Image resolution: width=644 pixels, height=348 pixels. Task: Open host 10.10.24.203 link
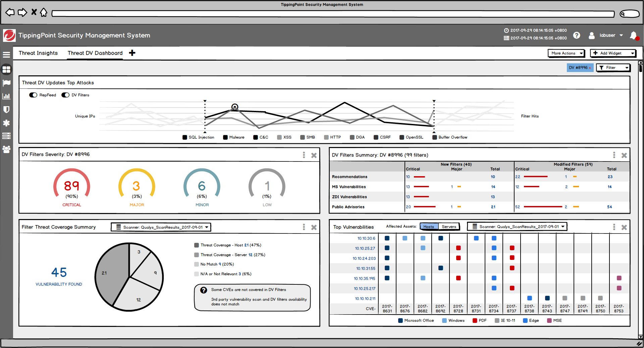point(364,259)
